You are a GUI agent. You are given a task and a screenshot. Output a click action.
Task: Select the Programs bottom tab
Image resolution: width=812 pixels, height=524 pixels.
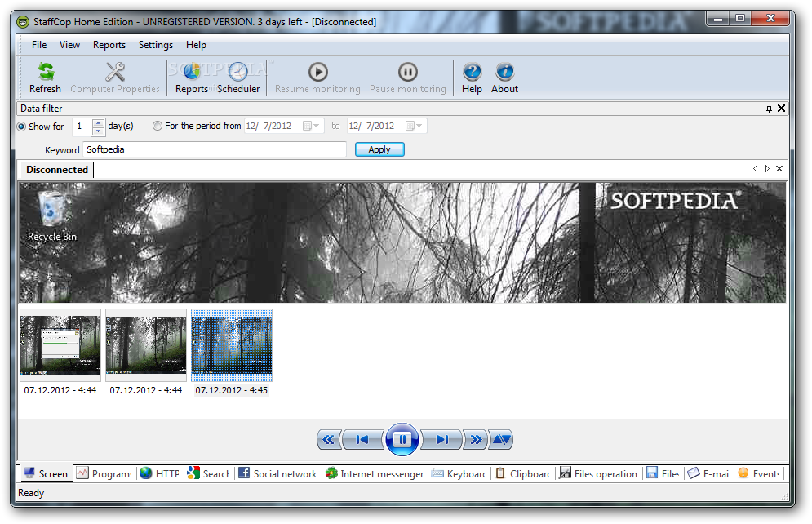(x=104, y=473)
